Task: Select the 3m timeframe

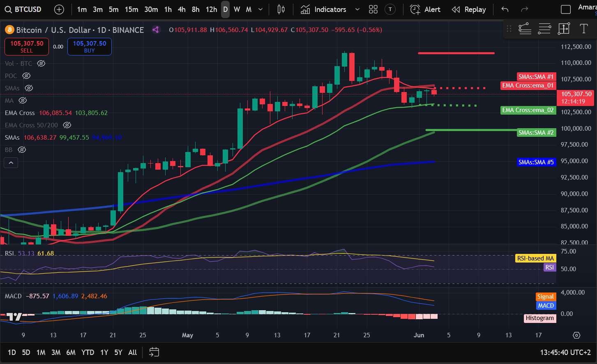Action: tap(98, 9)
